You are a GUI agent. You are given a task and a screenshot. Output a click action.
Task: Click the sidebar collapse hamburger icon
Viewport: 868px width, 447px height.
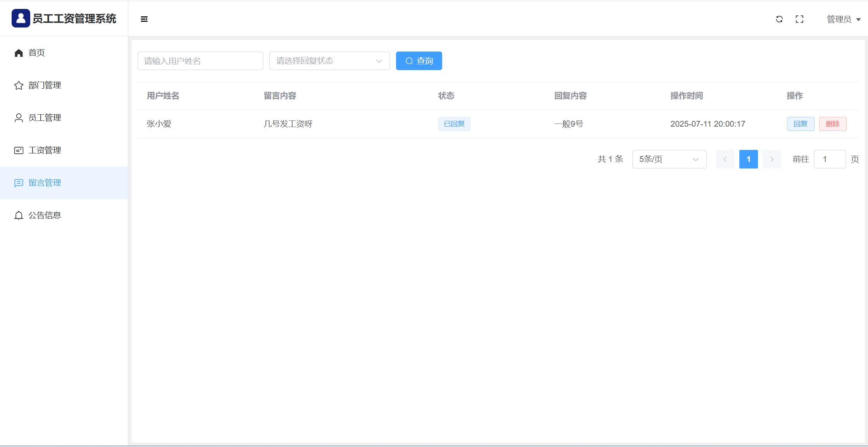(x=144, y=19)
